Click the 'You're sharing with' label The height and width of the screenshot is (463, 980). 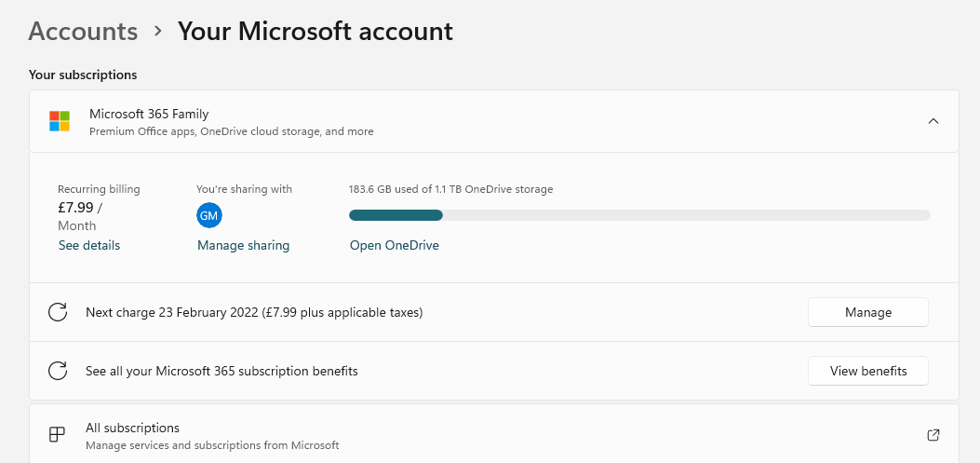point(244,189)
